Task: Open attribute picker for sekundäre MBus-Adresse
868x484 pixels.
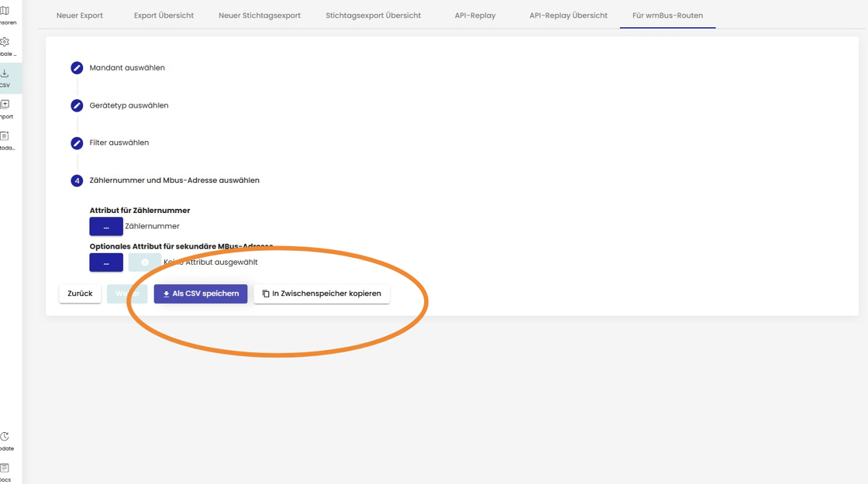Action: [106, 263]
